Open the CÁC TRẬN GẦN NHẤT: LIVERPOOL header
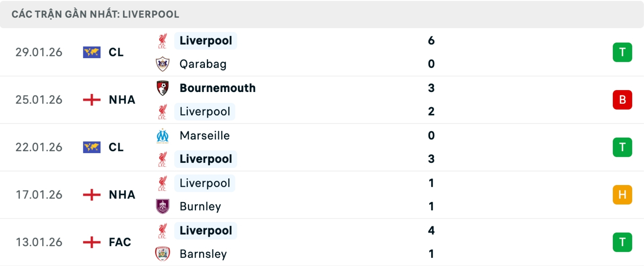The image size is (644, 266). (x=96, y=14)
